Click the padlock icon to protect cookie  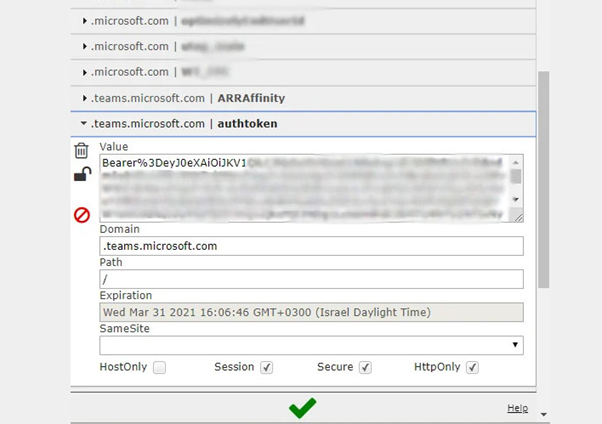82,176
